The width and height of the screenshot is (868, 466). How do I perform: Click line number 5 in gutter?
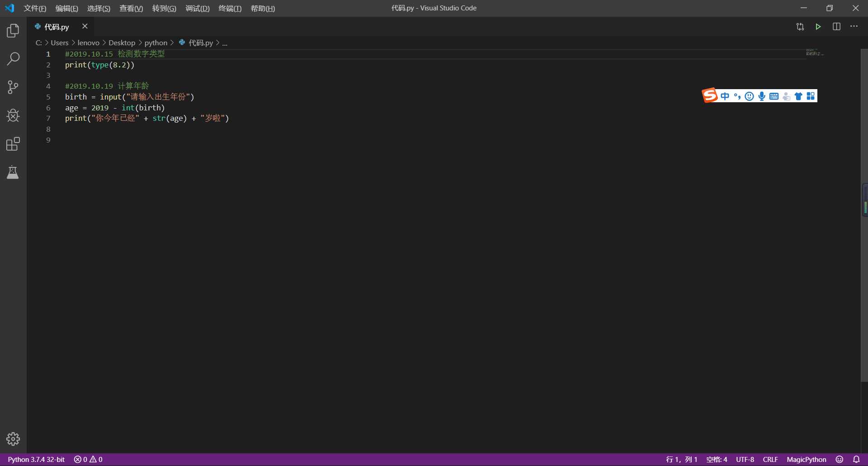(48, 97)
